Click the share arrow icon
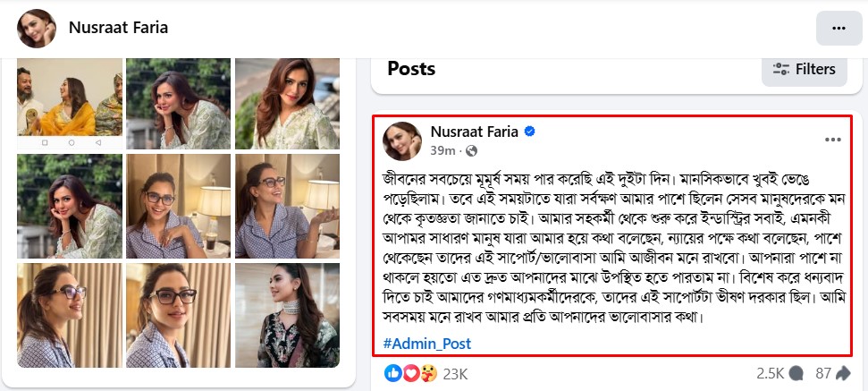 pos(845,373)
